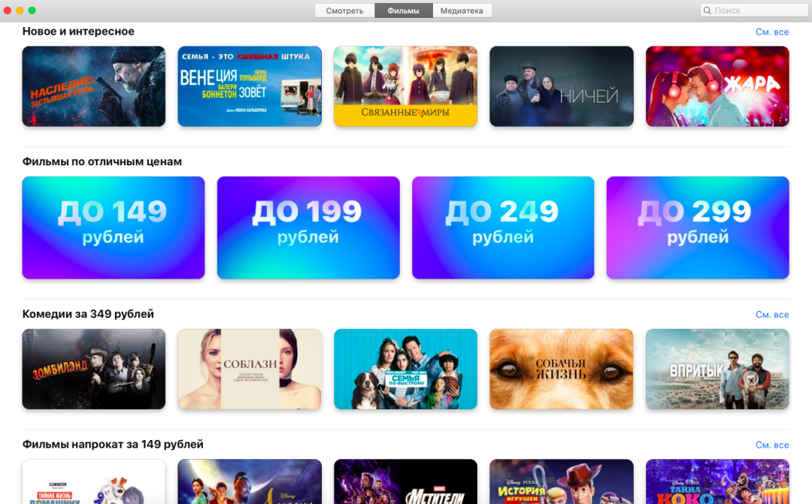Browse movies До 299 рублей
The height and width of the screenshot is (504, 812).
[698, 228]
